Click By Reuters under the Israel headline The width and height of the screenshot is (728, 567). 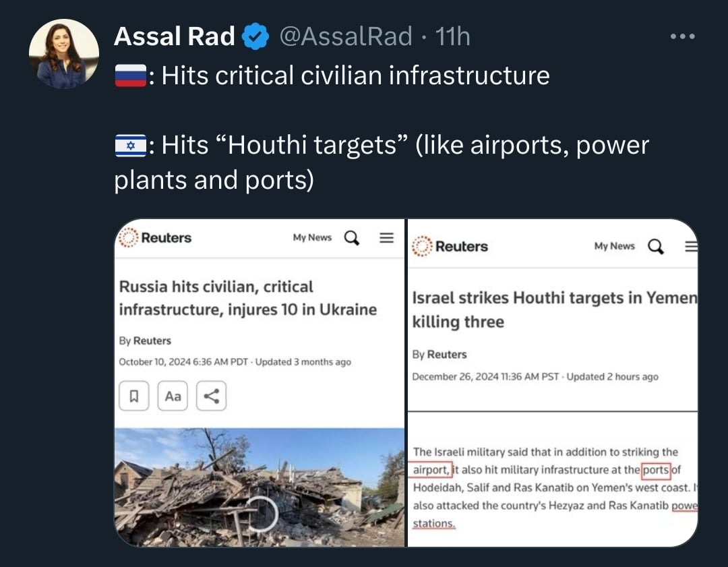[439, 355]
